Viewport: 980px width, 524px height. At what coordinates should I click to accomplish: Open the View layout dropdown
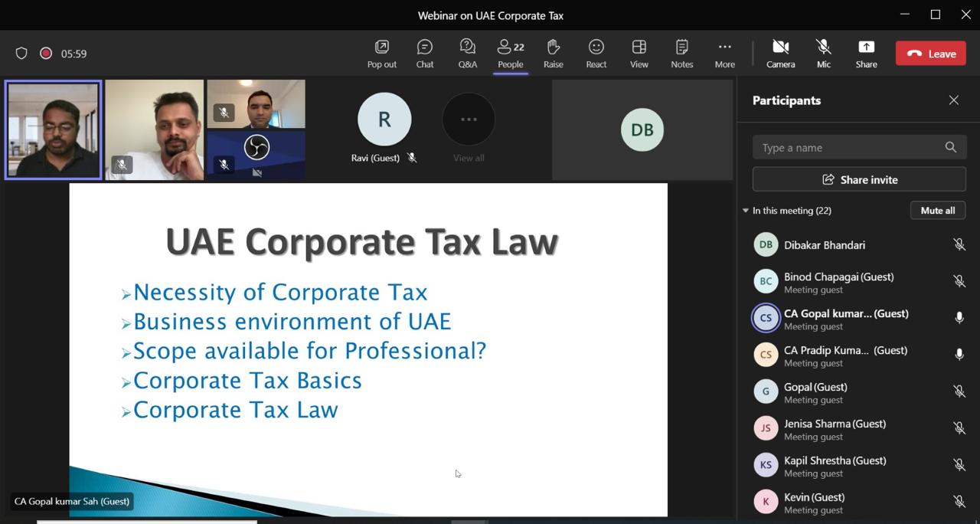pyautogui.click(x=639, y=53)
